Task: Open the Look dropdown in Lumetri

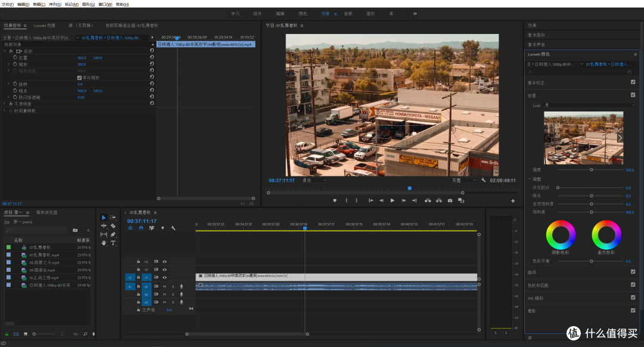Action: (590, 105)
